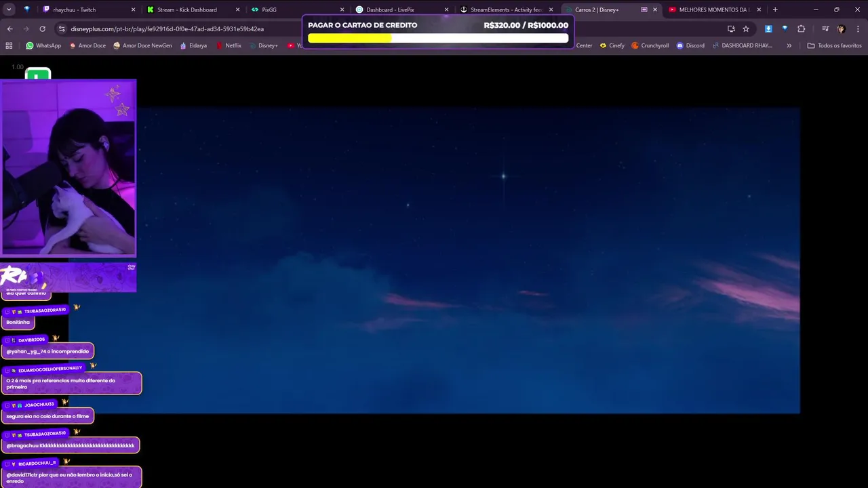
Task: Click chat message from EDUARDOCOELHOPERSONALLY
Action: tap(71, 384)
